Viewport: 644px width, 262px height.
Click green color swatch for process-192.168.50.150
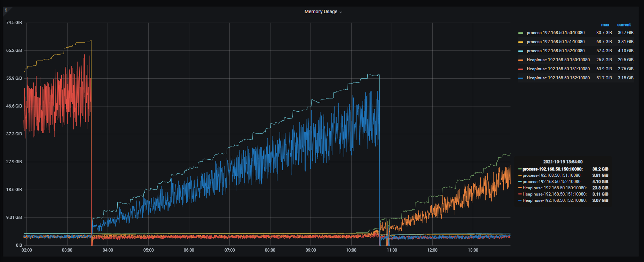[x=521, y=33]
